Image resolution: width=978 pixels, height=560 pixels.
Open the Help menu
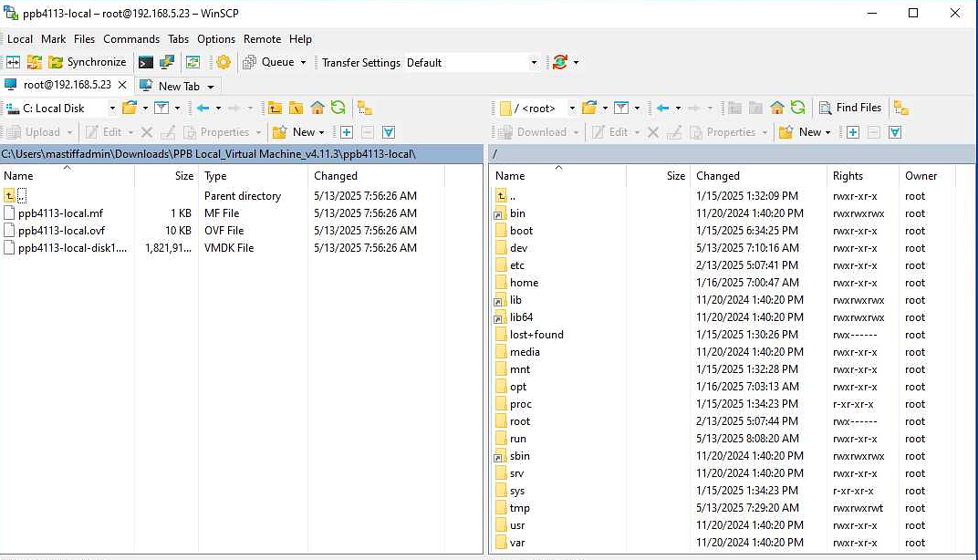300,38
